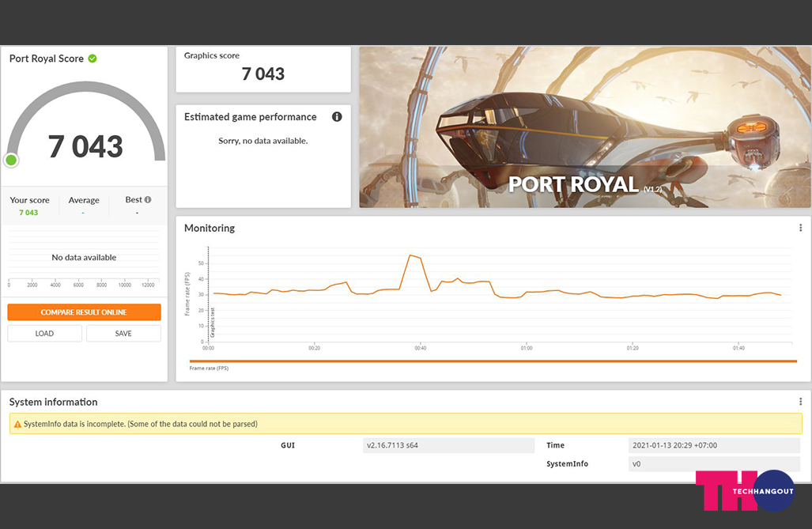
Task: Click the 01:40 time label on the graph
Action: (x=738, y=348)
